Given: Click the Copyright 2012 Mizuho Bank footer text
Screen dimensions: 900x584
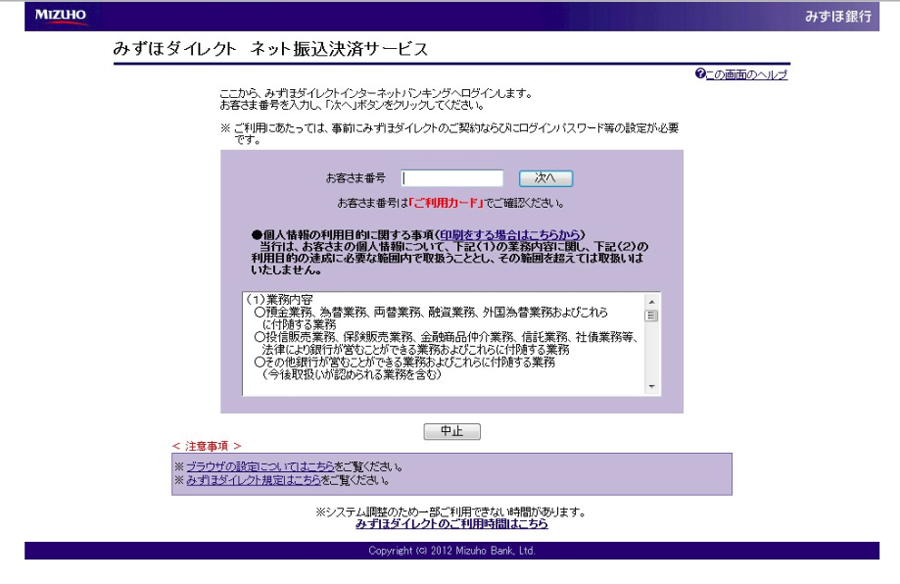Looking at the screenshot, I should 452,551.
